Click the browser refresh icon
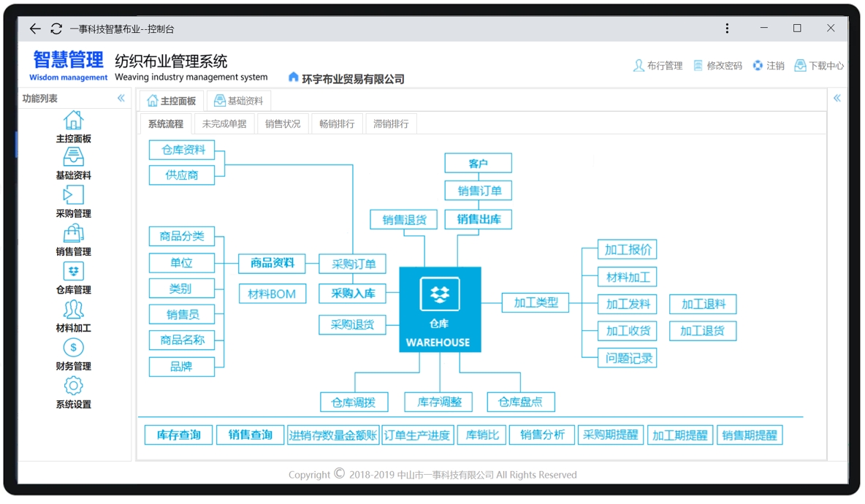The image size is (865, 504). pyautogui.click(x=56, y=28)
